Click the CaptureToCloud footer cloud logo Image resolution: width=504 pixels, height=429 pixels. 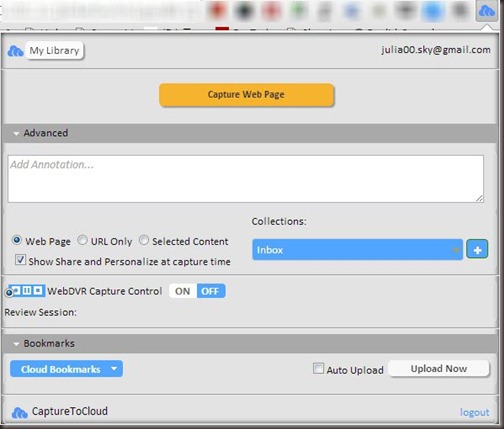[20, 413]
